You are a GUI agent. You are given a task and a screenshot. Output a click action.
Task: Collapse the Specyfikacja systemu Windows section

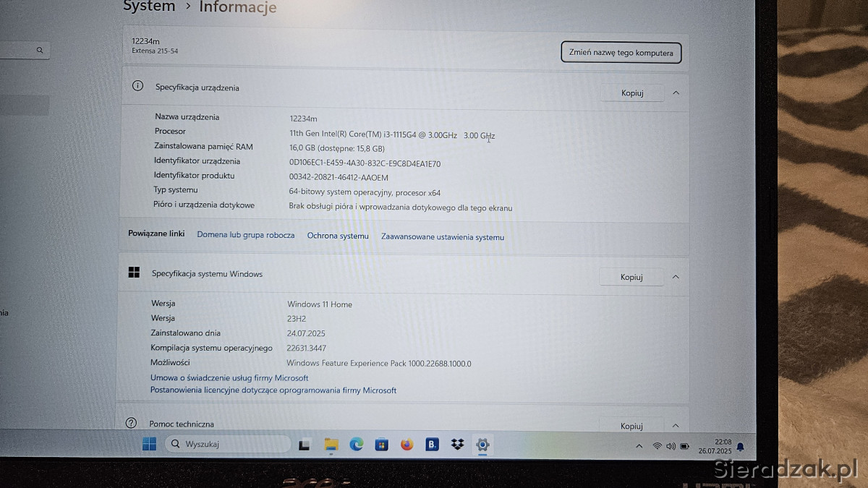[x=676, y=277]
